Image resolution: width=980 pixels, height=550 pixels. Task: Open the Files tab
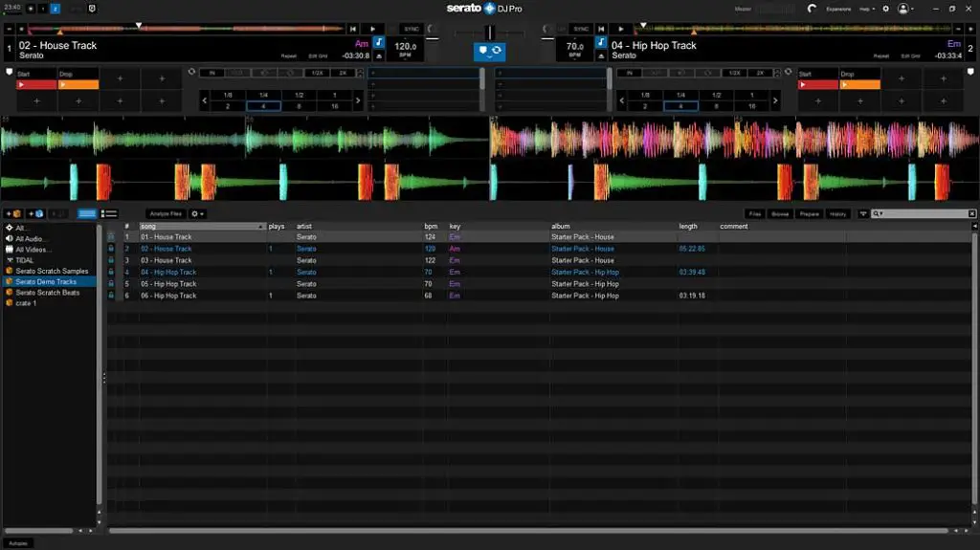755,213
